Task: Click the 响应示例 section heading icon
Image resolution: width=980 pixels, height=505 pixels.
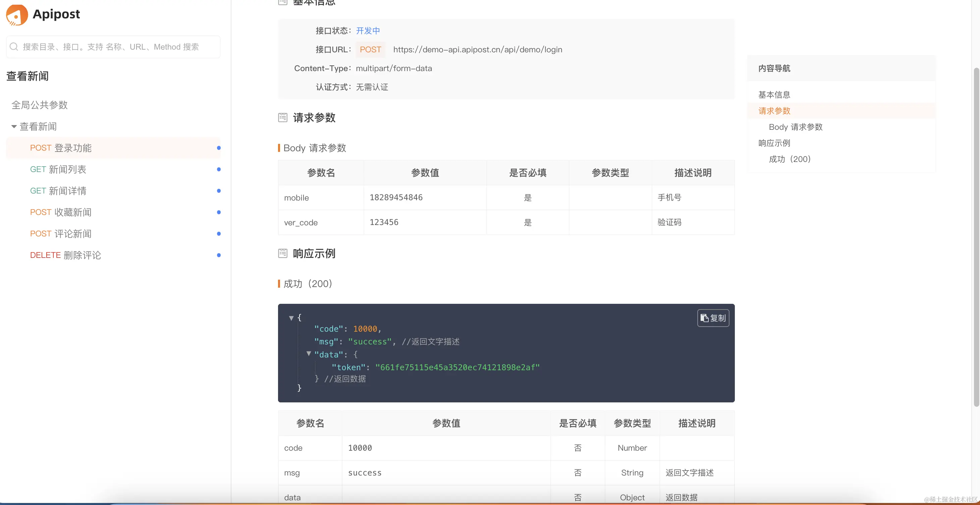Action: [x=283, y=253]
